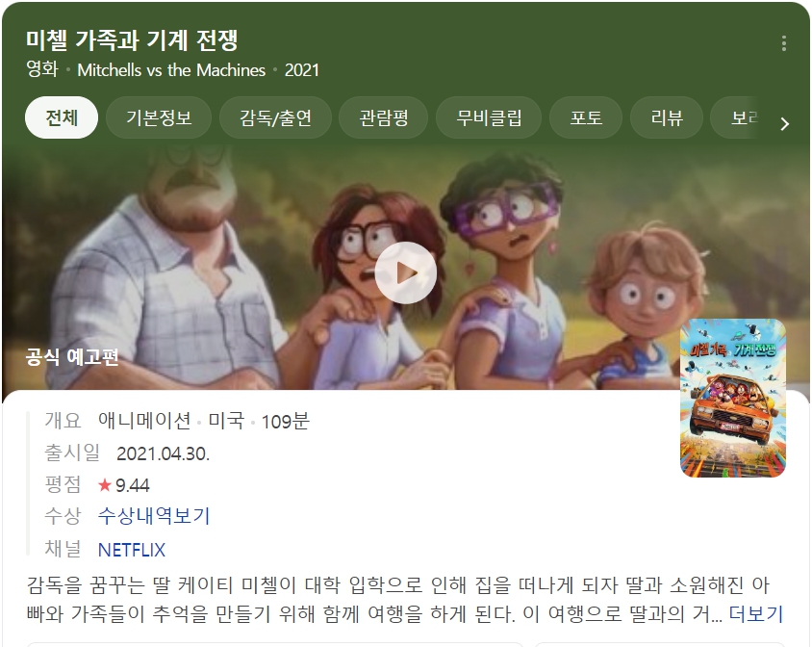This screenshot has height=647, width=812.
Task: Open the 수상내역보기 awards link
Action: tap(154, 516)
